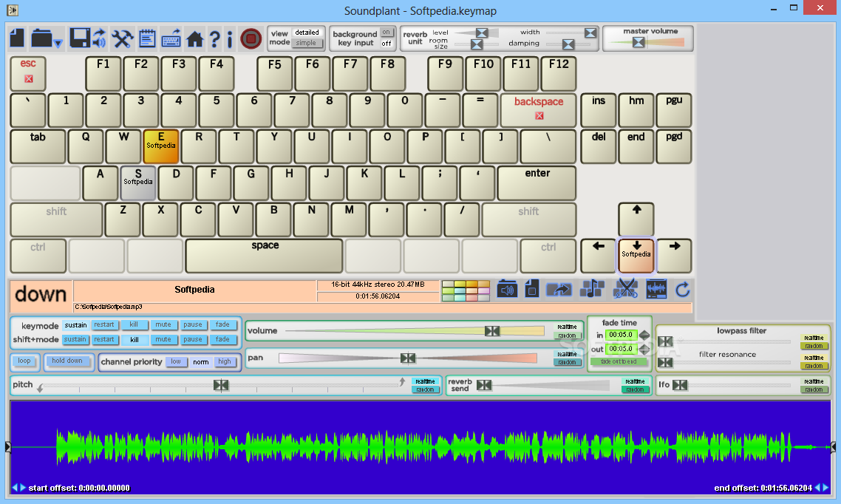This screenshot has width=841, height=504.
Task: Click the move key assignment arrow icon
Action: (x=559, y=290)
